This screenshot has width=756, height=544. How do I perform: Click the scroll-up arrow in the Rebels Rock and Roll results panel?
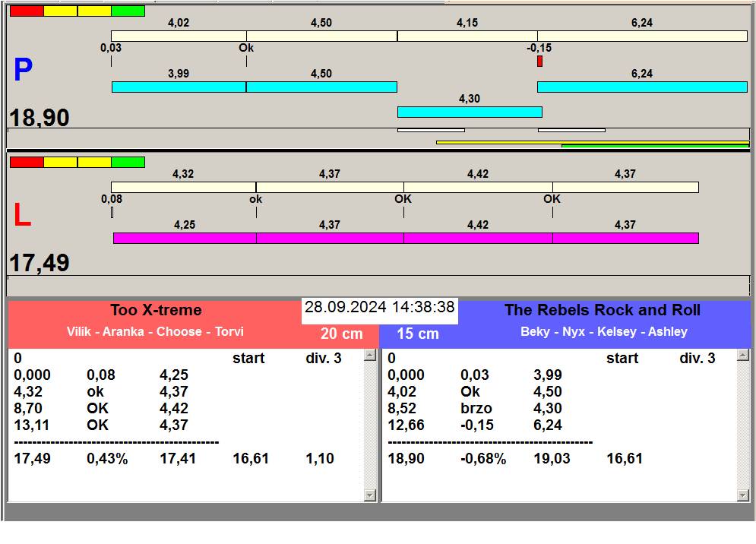(743, 356)
